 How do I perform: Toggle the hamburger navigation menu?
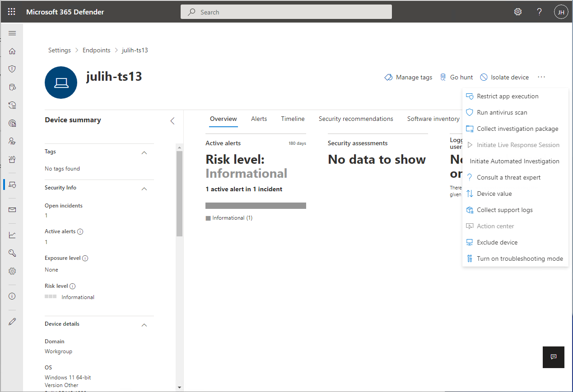point(12,33)
